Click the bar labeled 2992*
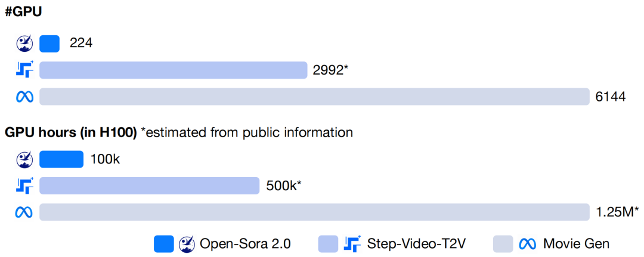644x257 pixels. [x=174, y=70]
